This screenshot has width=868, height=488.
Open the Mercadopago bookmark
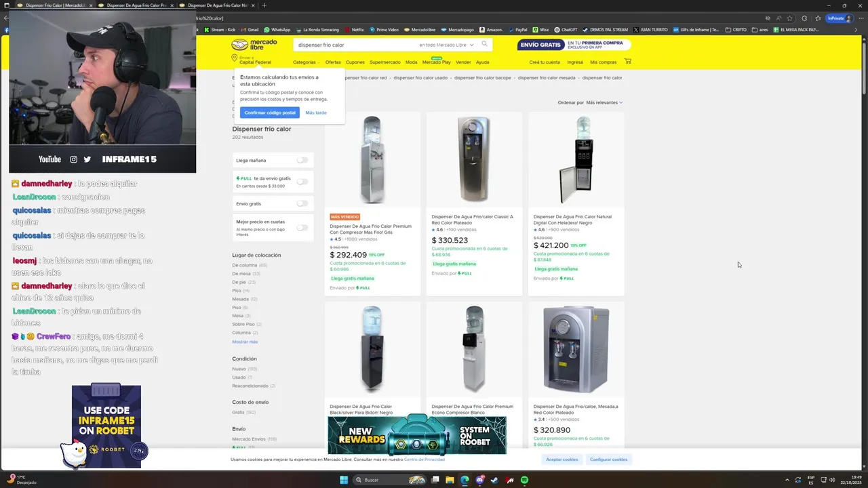457,30
